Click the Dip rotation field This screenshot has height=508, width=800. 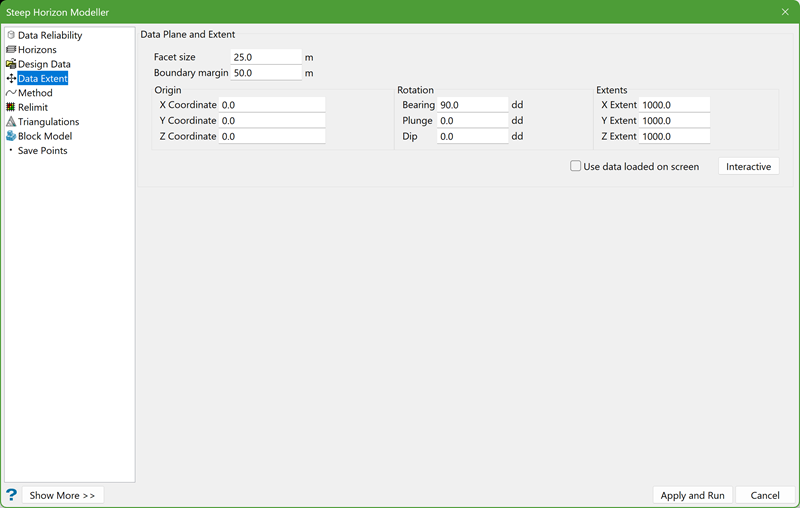[472, 137]
